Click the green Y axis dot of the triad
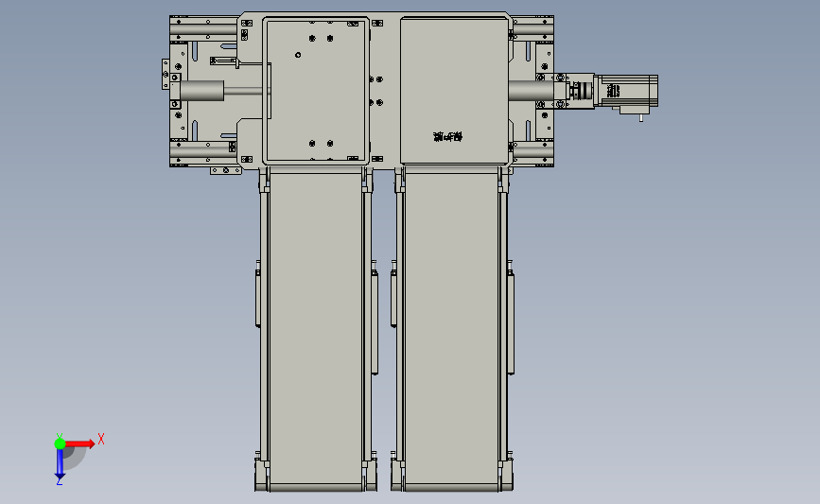 click(60, 443)
